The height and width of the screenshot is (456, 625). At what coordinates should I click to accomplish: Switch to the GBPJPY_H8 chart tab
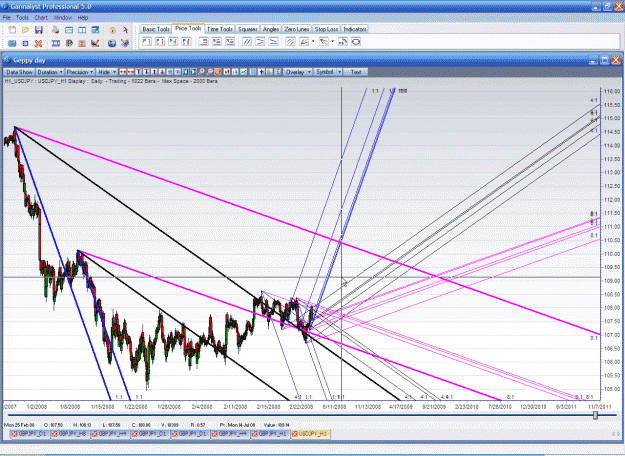71,434
